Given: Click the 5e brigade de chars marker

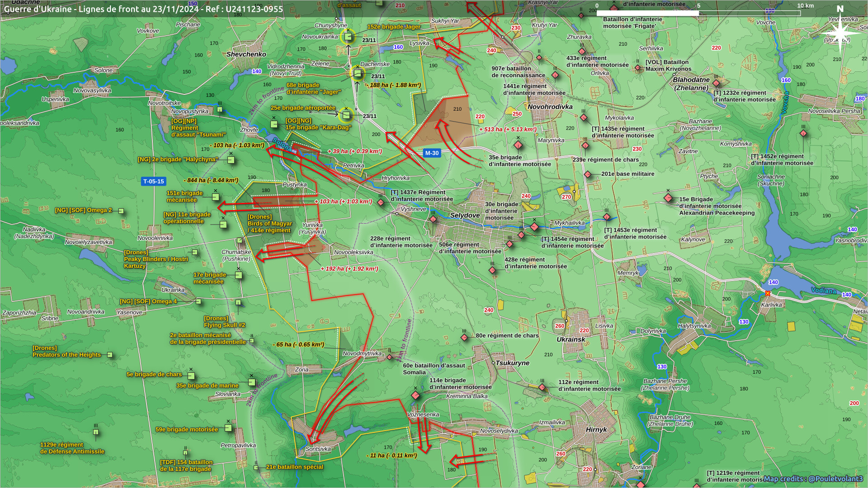Looking at the screenshot, I should click(191, 376).
